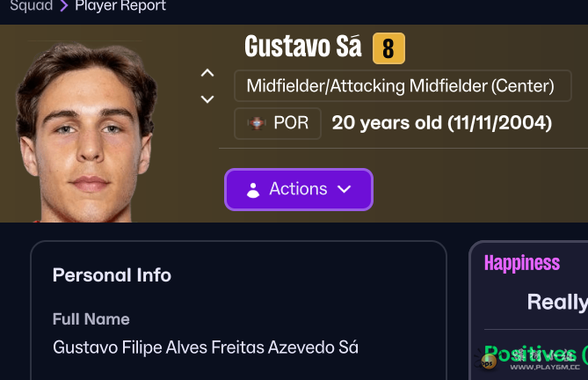Click the yellow rating badge showing 8
588x380 pixels.
(388, 48)
